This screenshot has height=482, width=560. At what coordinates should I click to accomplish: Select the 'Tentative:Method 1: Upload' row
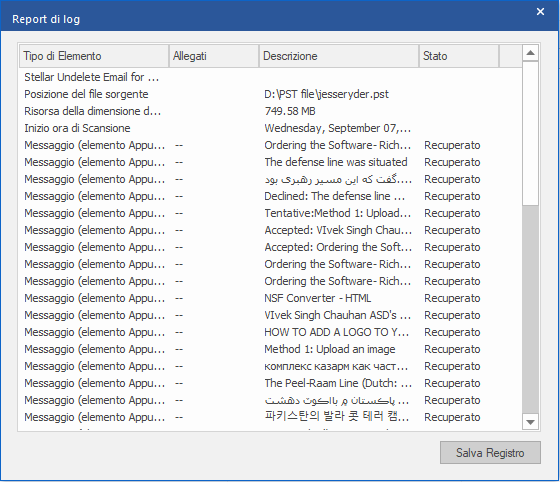click(270, 213)
